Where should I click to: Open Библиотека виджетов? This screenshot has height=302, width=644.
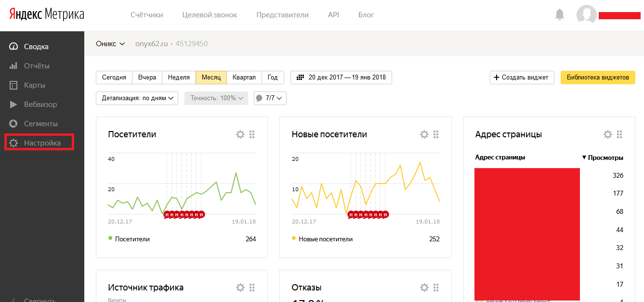pyautogui.click(x=598, y=78)
